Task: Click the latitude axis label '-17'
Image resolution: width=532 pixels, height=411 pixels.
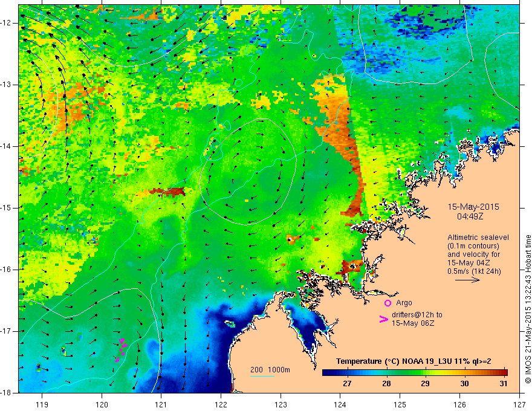Action: [x=6, y=331]
